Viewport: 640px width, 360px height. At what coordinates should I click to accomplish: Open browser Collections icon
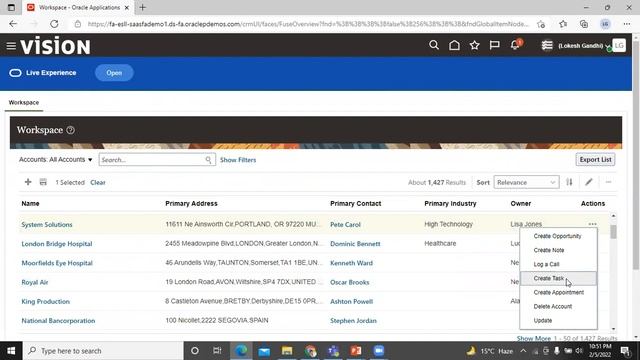pyautogui.click(x=584, y=24)
